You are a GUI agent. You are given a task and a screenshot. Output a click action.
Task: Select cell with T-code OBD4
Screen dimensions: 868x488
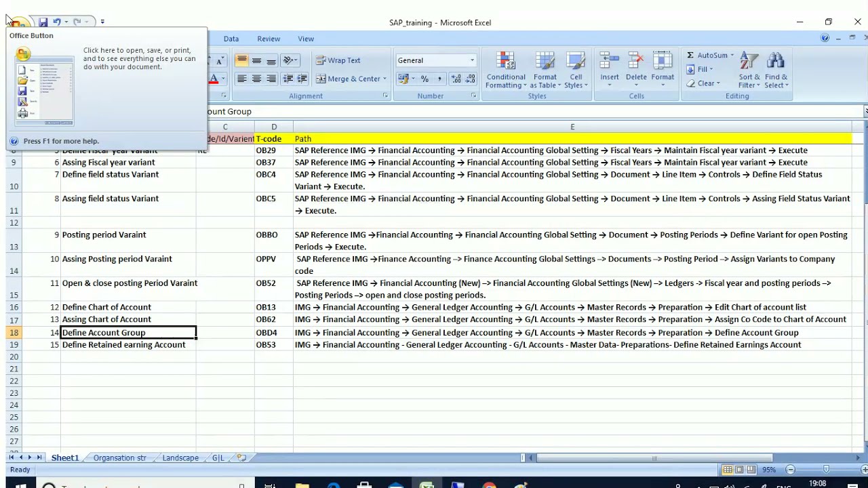tap(274, 333)
